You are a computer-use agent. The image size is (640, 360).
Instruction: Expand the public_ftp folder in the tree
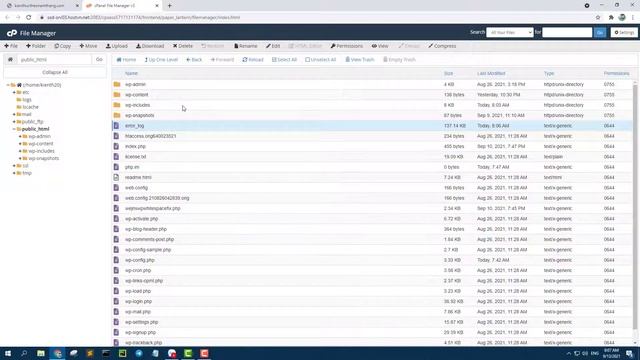tap(14, 122)
